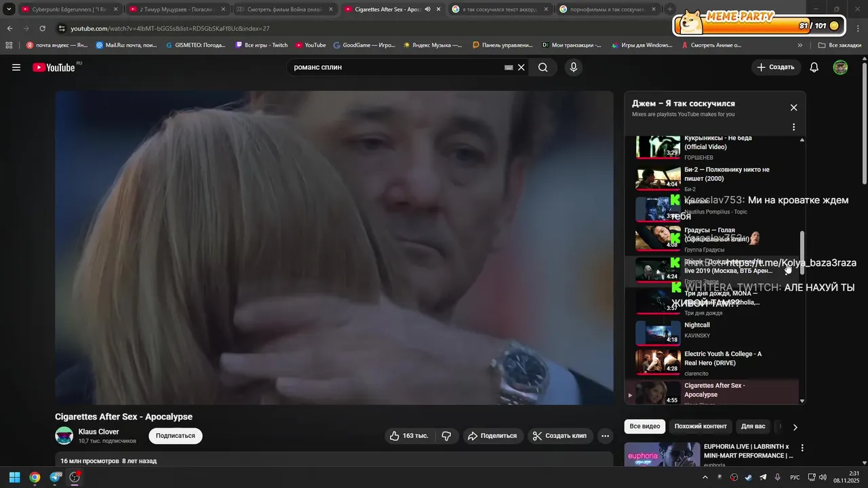Click the playlist panel scrollbar thumb
Viewport: 868px width, 488px height.
[x=802, y=252]
